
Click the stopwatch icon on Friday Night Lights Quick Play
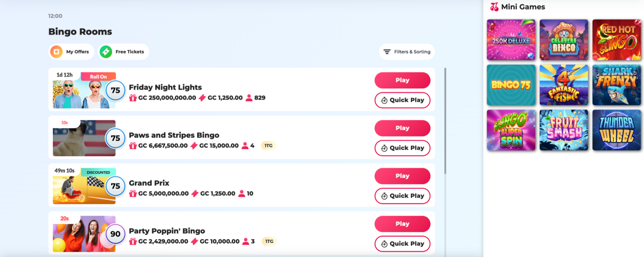383,100
